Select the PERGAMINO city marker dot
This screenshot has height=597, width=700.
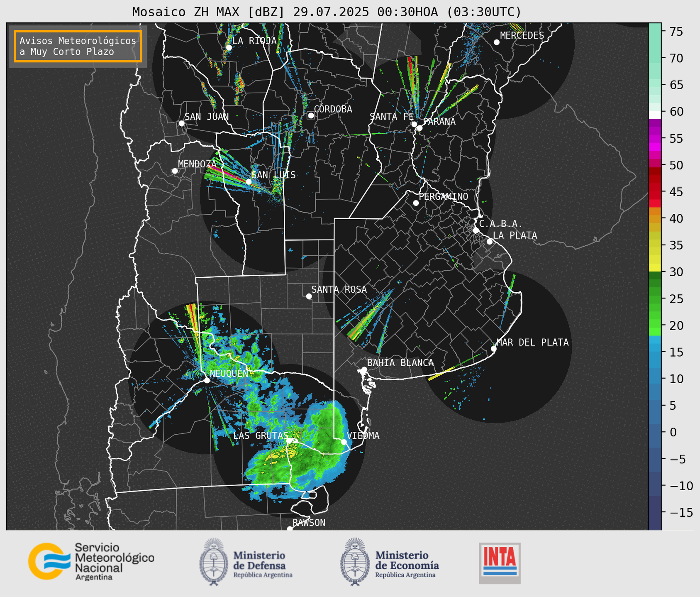(x=416, y=203)
